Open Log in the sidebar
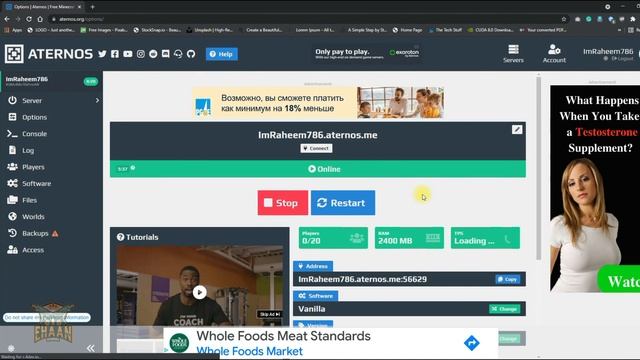 [28, 151]
